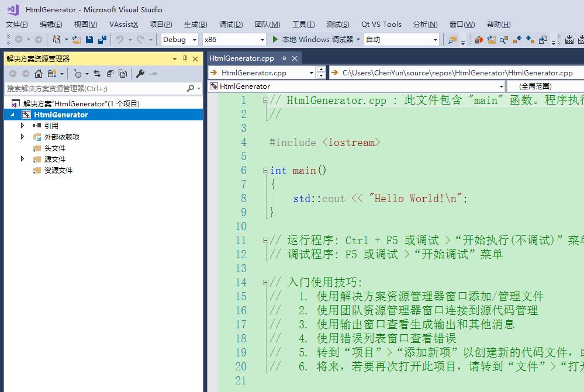Viewport: 584px width, 392px height.
Task: Open the 编辑(E) menu
Action: 51,24
